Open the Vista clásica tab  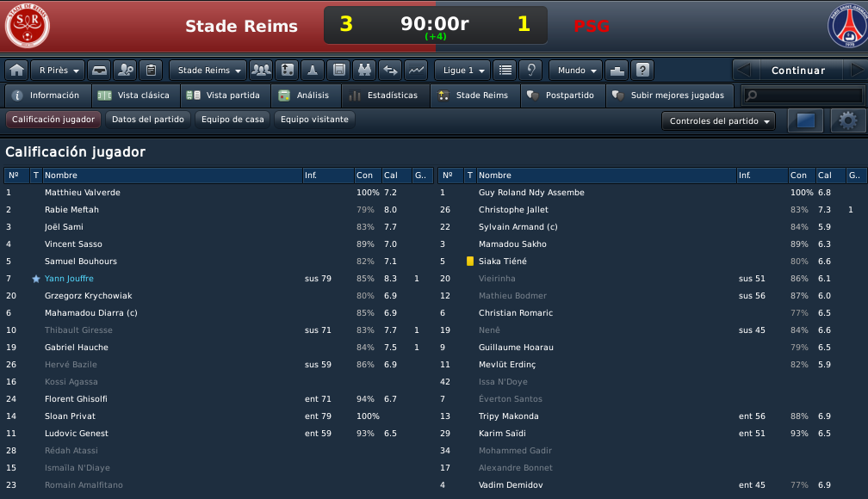134,95
